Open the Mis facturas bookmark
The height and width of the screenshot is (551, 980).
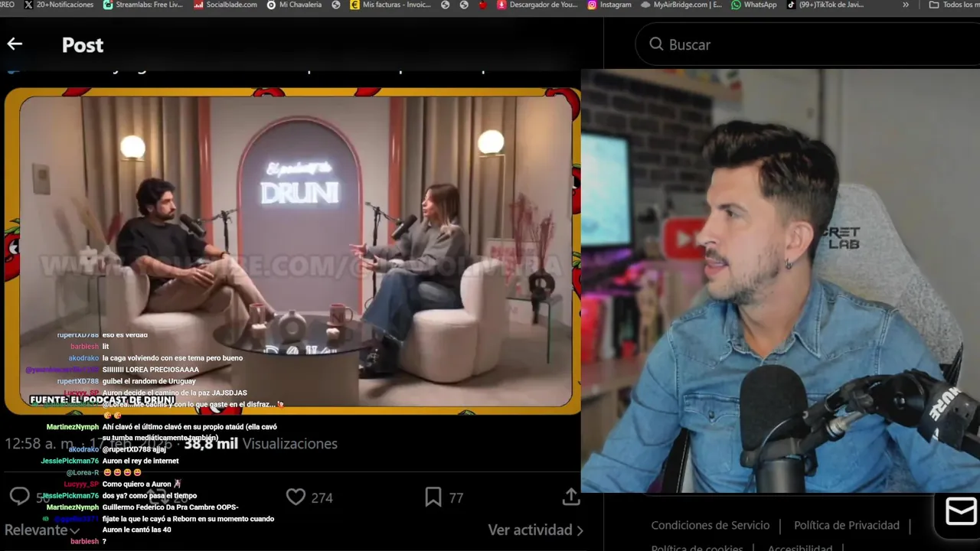click(390, 5)
